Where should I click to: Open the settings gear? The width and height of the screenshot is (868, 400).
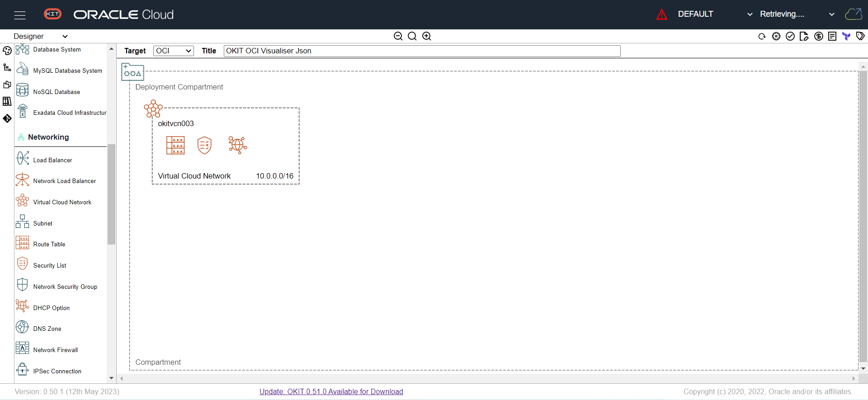coord(776,36)
